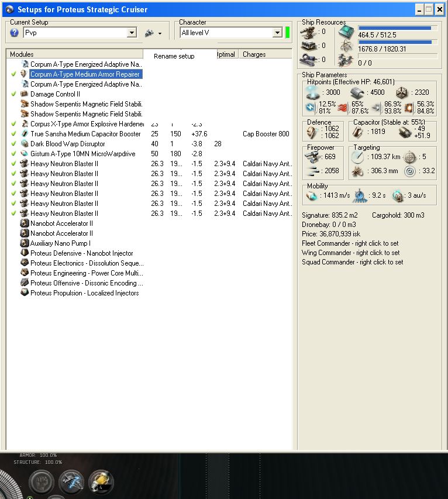Select the Rename setup menu entry

coord(174,56)
